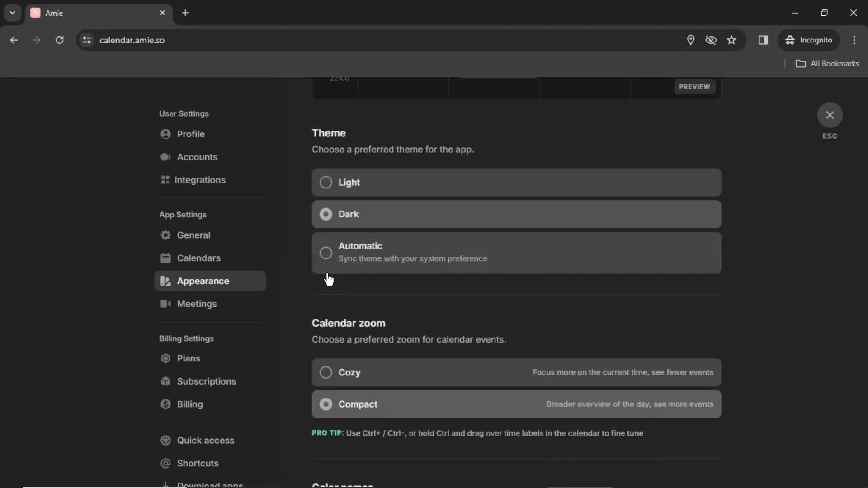Click the PREVIEW button
Screen dimensions: 868x488
(x=694, y=86)
